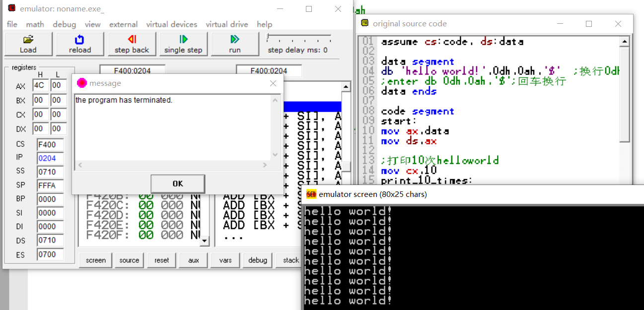Click the emulator screen window icon
The image size is (644, 310).
coord(311,194)
